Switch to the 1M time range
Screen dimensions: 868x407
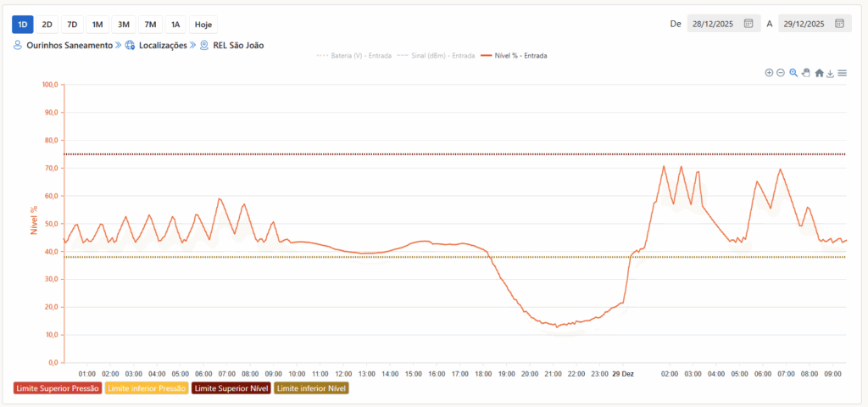pyautogui.click(x=97, y=24)
